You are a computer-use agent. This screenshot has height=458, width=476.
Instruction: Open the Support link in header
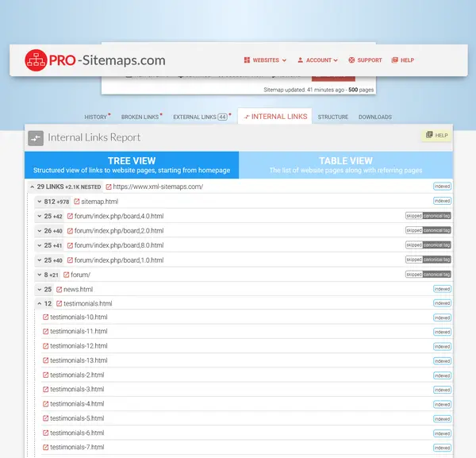point(365,60)
